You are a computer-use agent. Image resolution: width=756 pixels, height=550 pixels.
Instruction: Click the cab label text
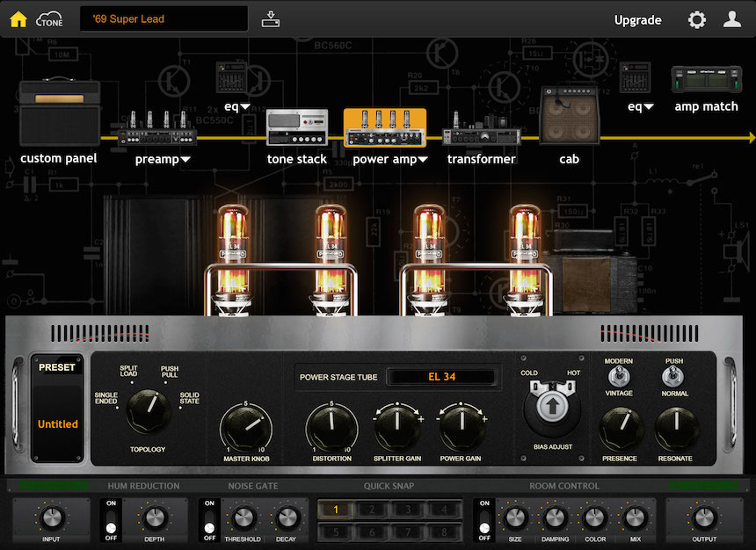coord(570,159)
